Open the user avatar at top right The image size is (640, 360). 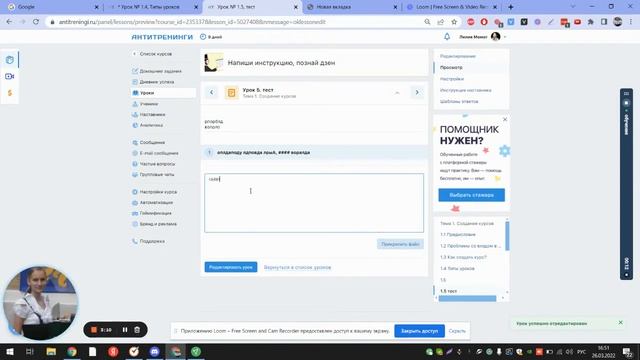496,37
